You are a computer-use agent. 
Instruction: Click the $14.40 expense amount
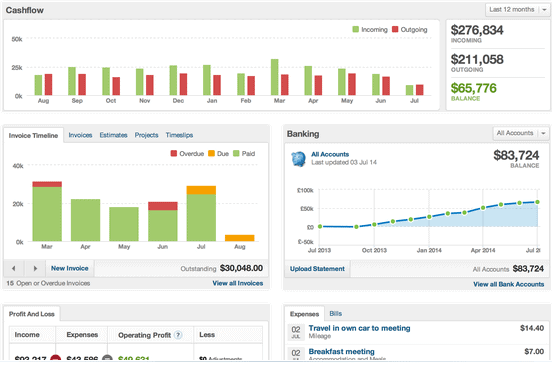pyautogui.click(x=532, y=328)
